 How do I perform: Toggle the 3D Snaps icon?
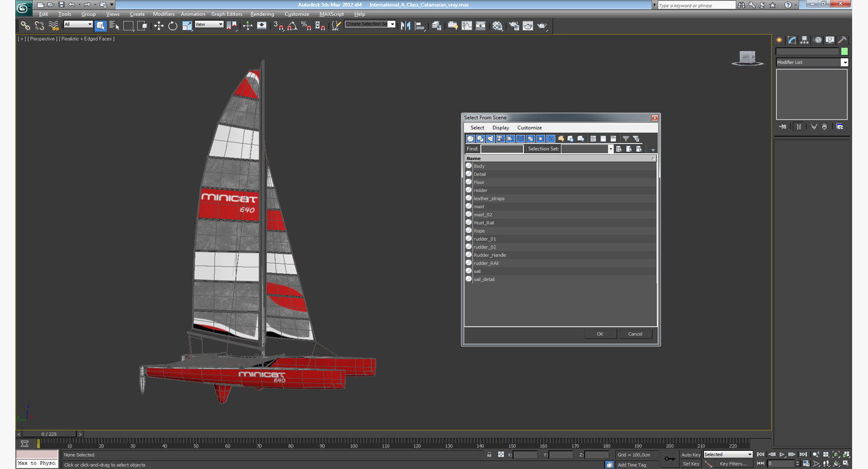point(279,26)
